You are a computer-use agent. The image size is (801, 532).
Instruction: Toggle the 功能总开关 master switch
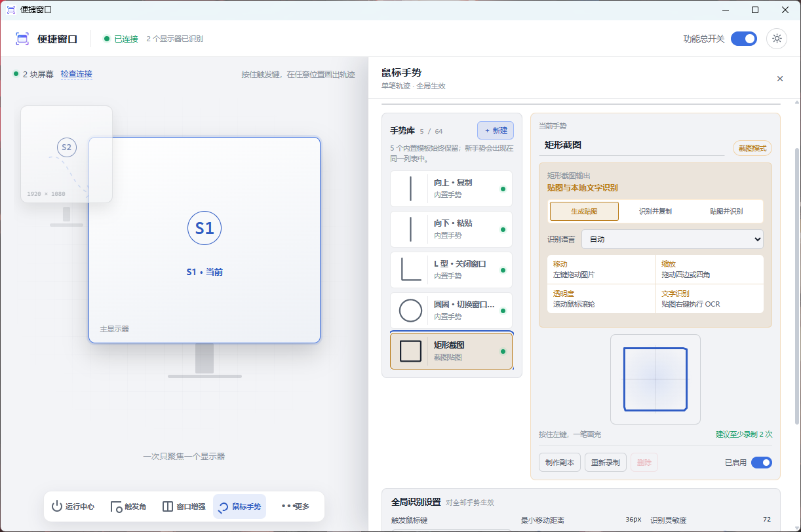click(743, 39)
